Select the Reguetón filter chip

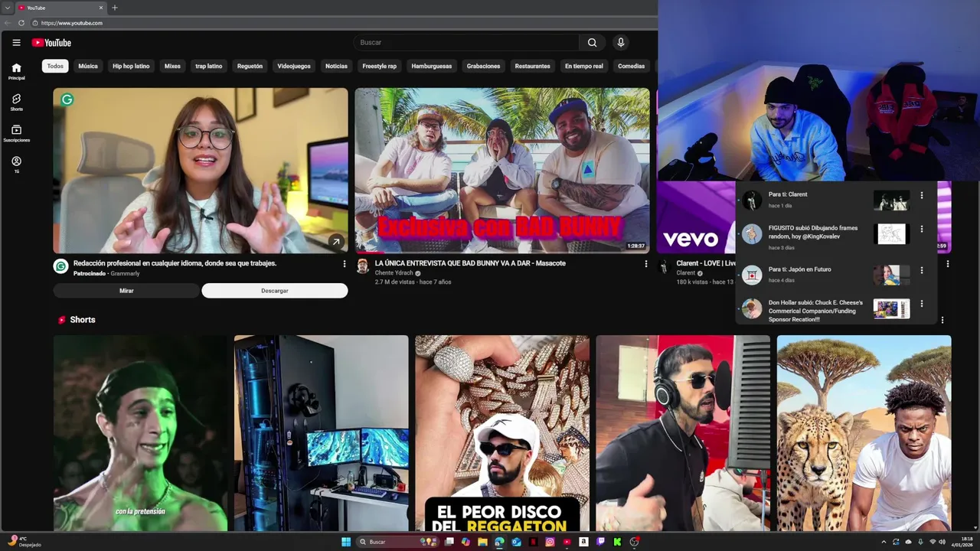coord(250,67)
